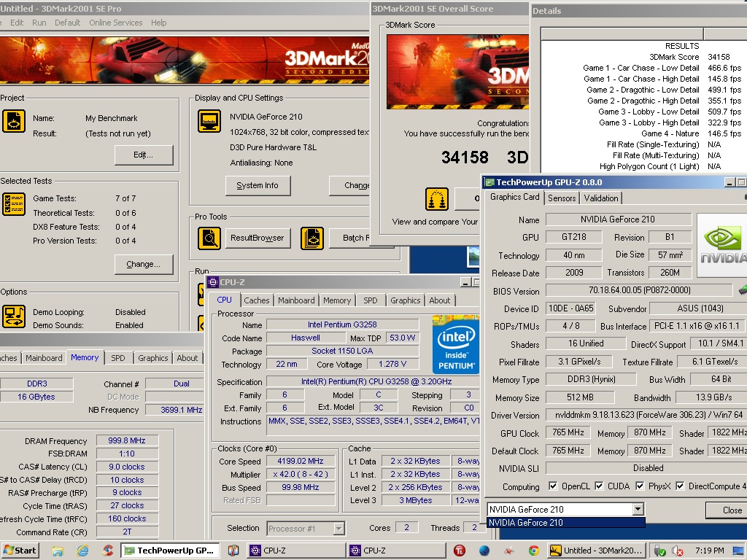Click the BIOS Version field in GPU-Z
747x560 pixels.
point(639,290)
